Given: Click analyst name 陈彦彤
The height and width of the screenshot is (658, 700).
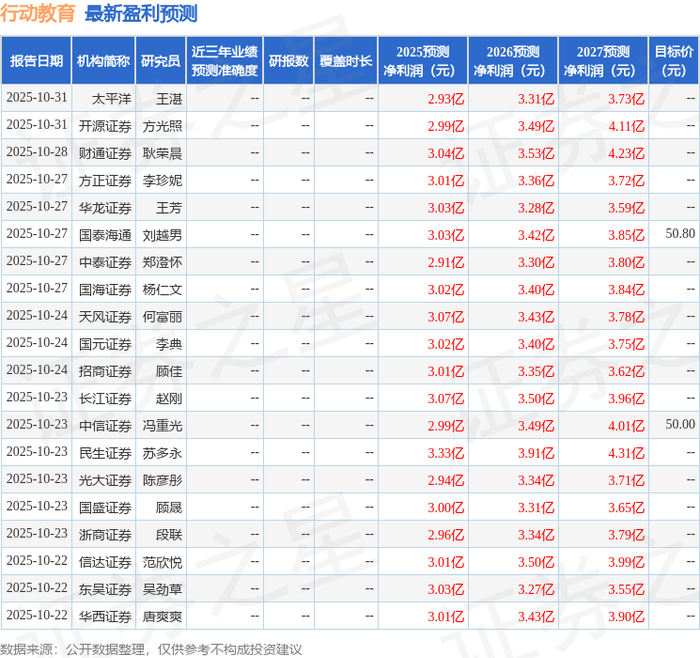Looking at the screenshot, I should (162, 480).
